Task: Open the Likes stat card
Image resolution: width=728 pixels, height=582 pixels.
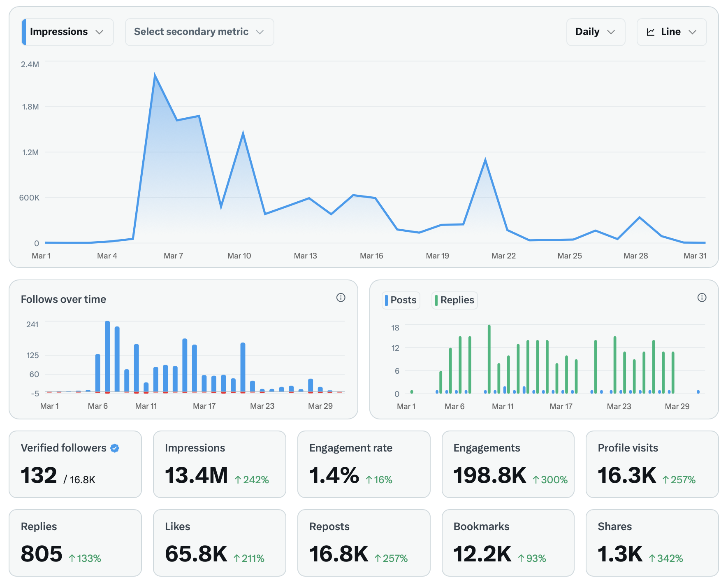Action: 219,542
